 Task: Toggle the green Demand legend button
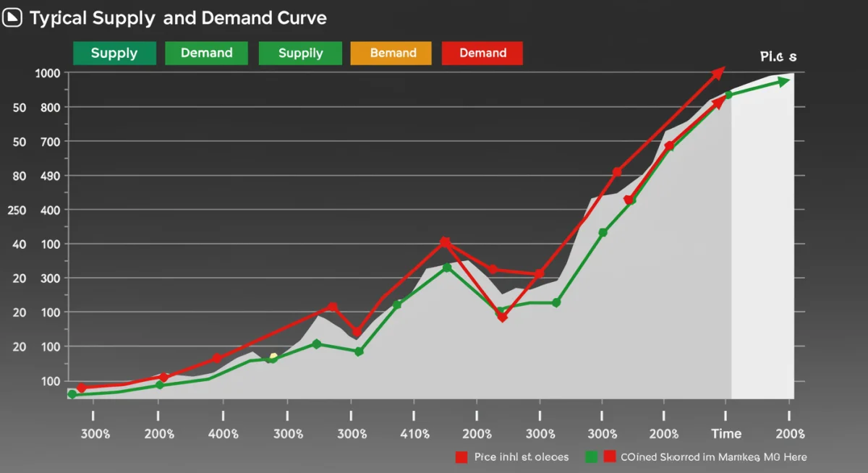coord(206,54)
